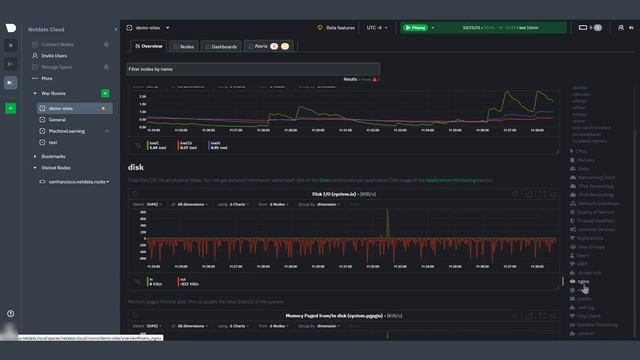Open the test war room
This screenshot has height=360, width=640.
point(53,142)
